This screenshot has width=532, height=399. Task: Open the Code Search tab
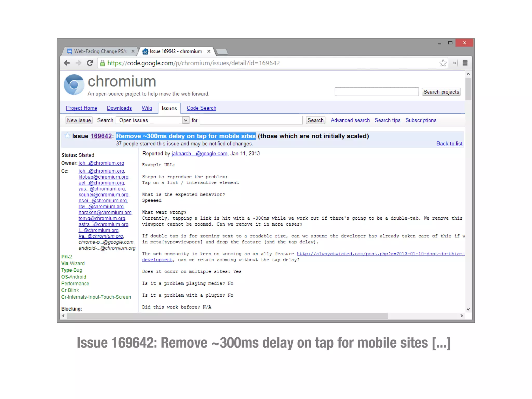pyautogui.click(x=201, y=108)
